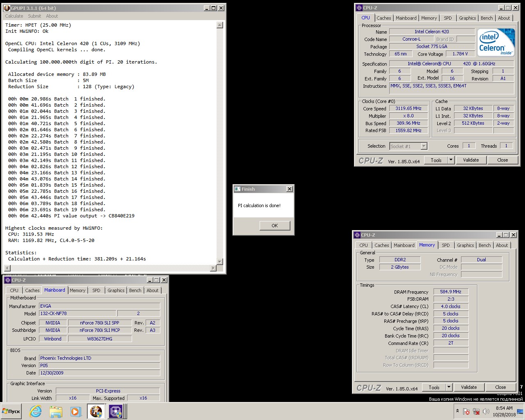Image resolution: width=525 pixels, height=420 pixels.
Task: Switch to About tab in CPU-Z Memory window
Action: point(502,245)
